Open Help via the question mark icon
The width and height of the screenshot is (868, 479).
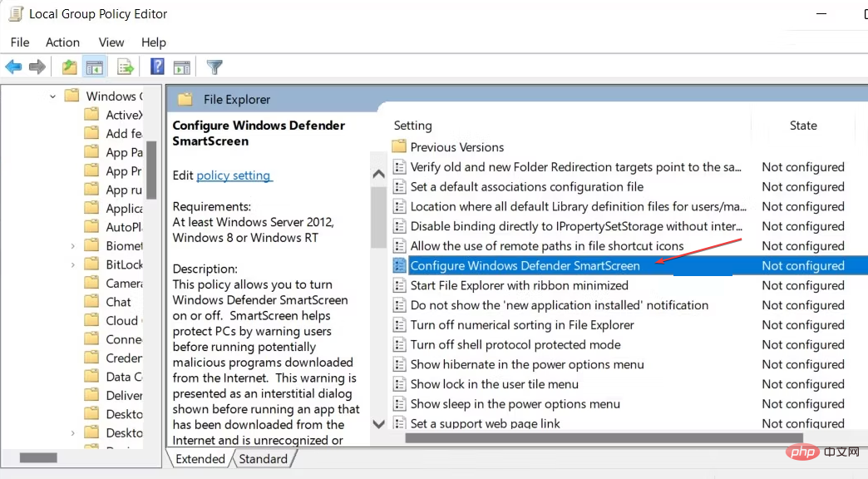point(157,67)
